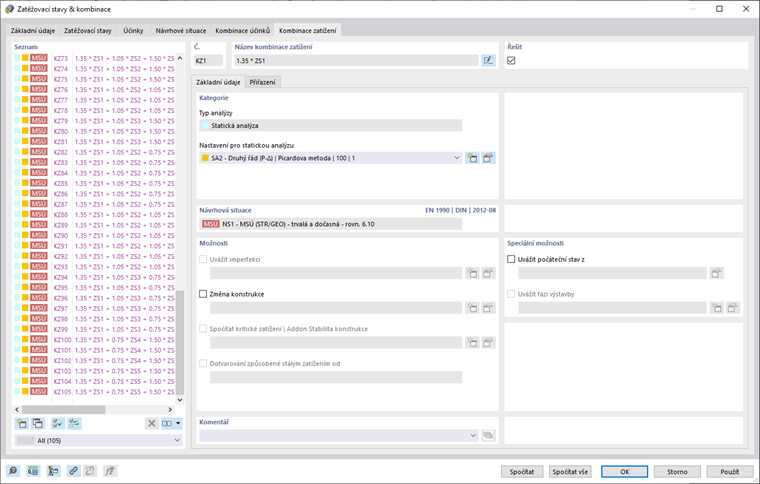Click the color display settings icon in the footer

pyautogui.click(x=53, y=471)
